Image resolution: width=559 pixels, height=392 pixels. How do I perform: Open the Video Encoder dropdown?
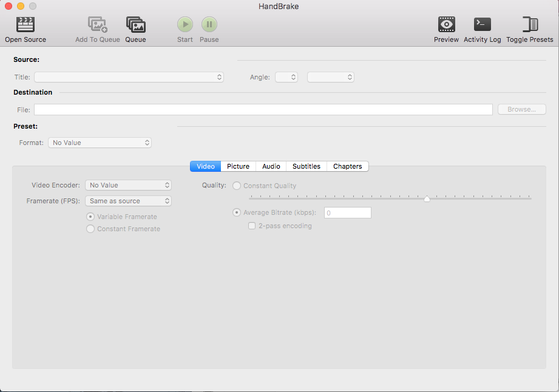(128, 185)
